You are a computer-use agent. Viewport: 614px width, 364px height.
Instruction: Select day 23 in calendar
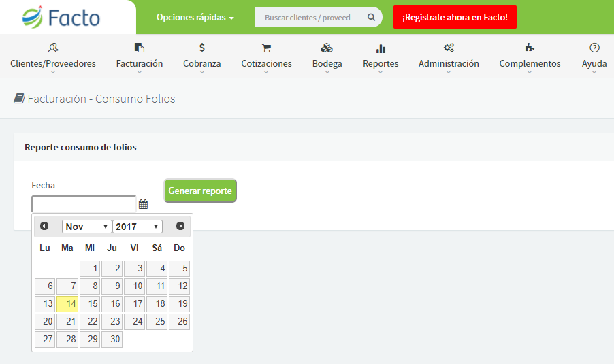112,321
